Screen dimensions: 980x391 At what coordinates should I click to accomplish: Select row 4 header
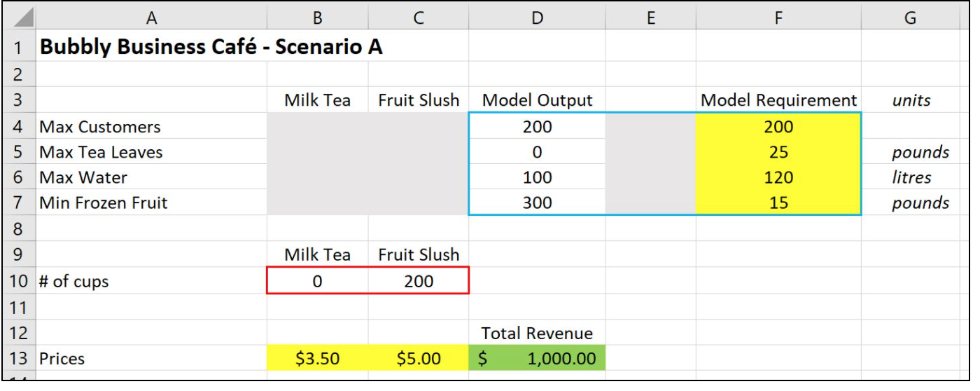(19, 126)
